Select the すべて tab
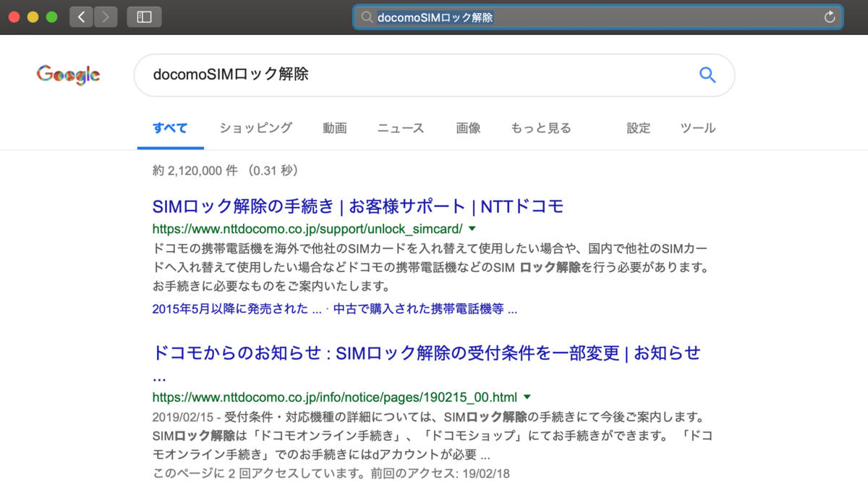This screenshot has width=868, height=493. point(170,128)
